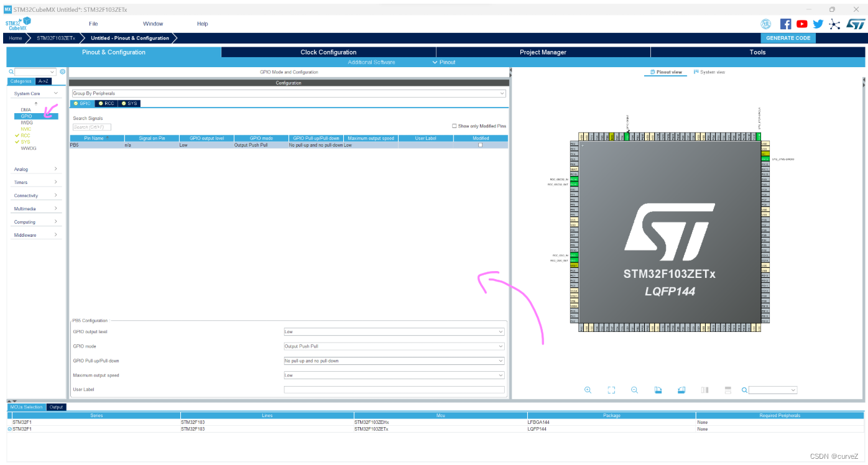This screenshot has width=868, height=465.
Task: Select WWDG in System Core list
Action: point(29,148)
